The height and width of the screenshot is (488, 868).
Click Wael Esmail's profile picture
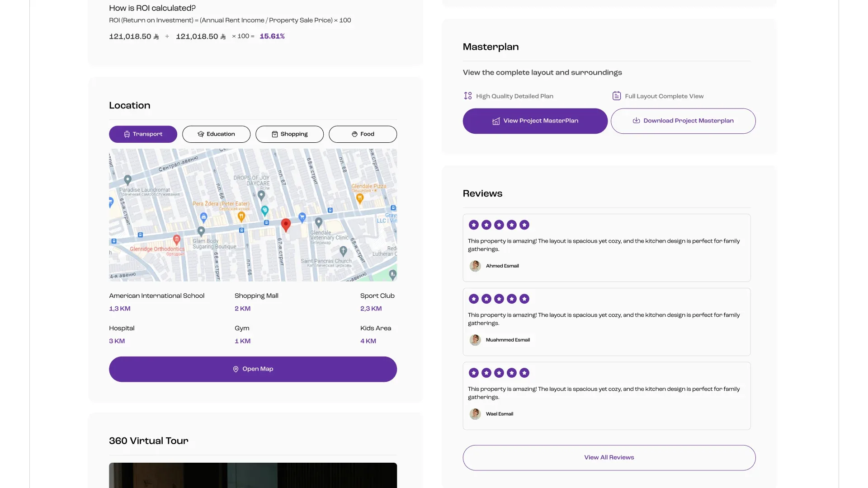(x=475, y=414)
